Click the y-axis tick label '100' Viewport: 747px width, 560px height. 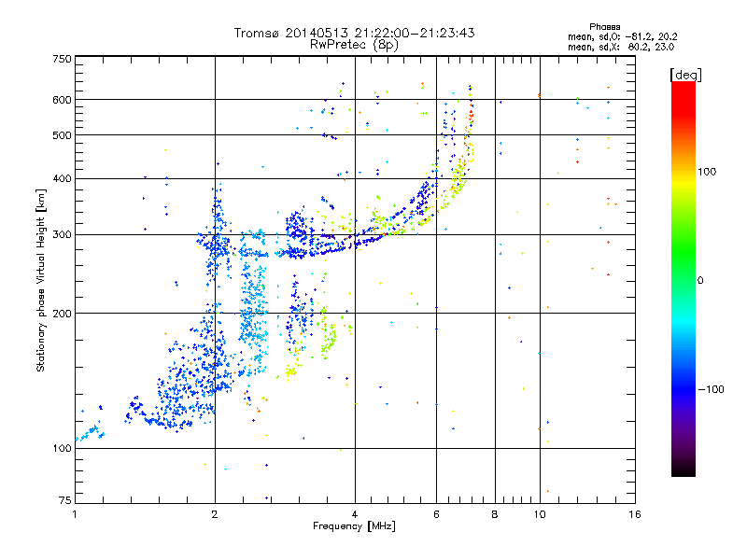tap(62, 449)
